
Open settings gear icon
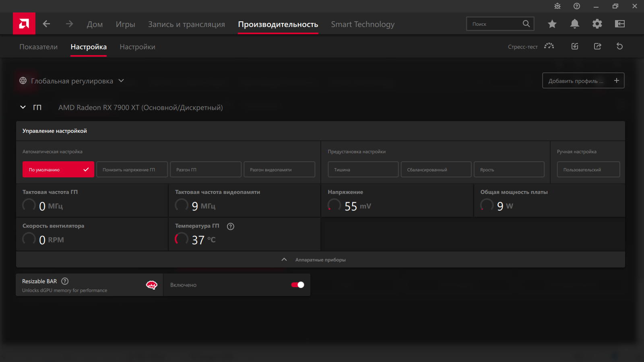pos(597,24)
